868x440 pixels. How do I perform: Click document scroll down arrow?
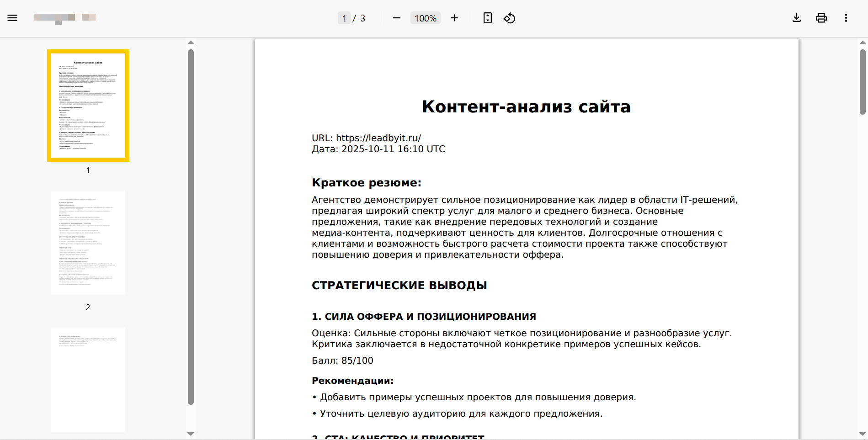pos(863,434)
